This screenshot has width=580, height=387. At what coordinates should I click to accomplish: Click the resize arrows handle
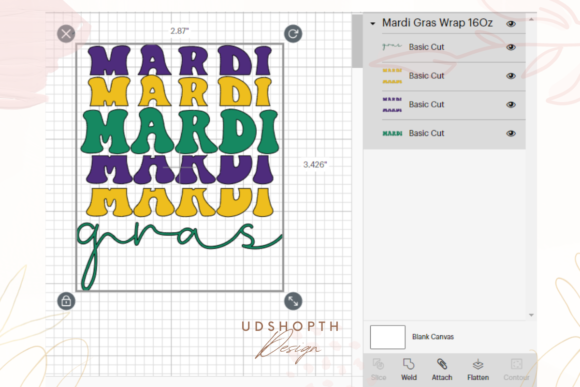click(x=293, y=301)
